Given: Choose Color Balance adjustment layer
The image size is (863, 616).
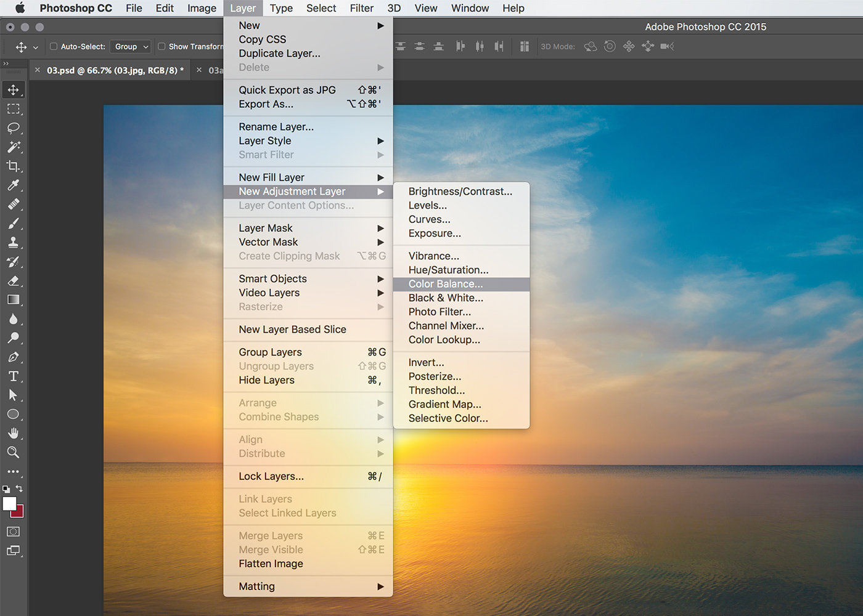Looking at the screenshot, I should point(462,284).
